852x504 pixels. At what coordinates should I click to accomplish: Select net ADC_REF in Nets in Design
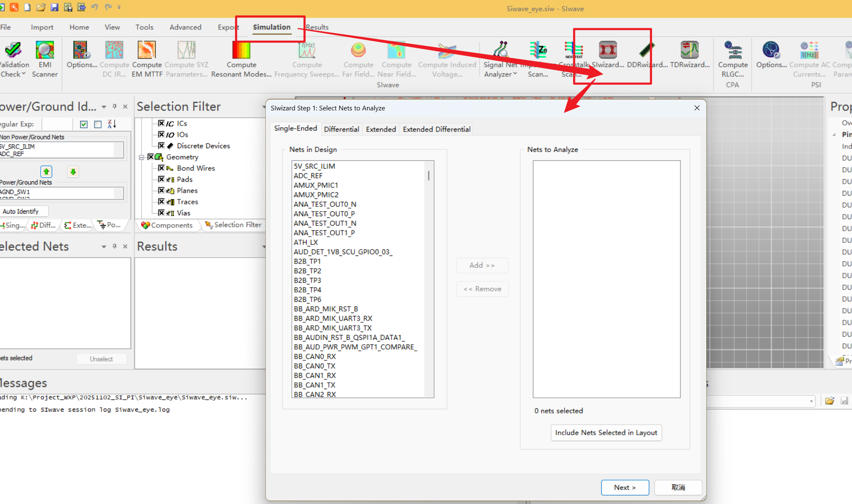click(x=308, y=176)
